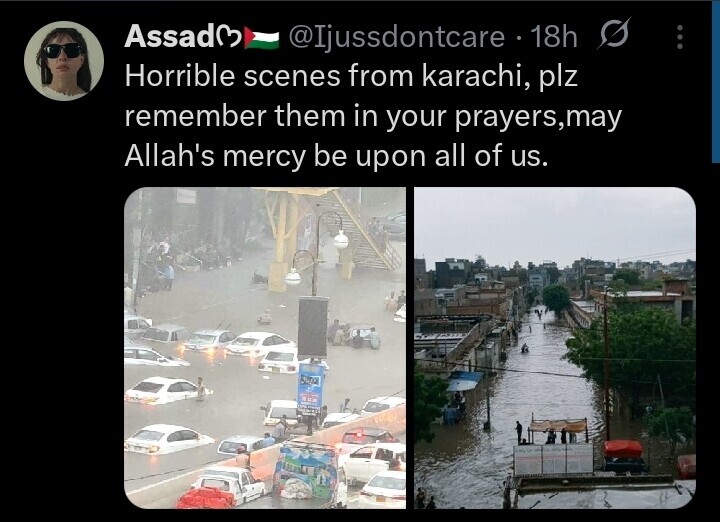
Task: Open the @Ijussdontcare handle link
Action: click(396, 37)
